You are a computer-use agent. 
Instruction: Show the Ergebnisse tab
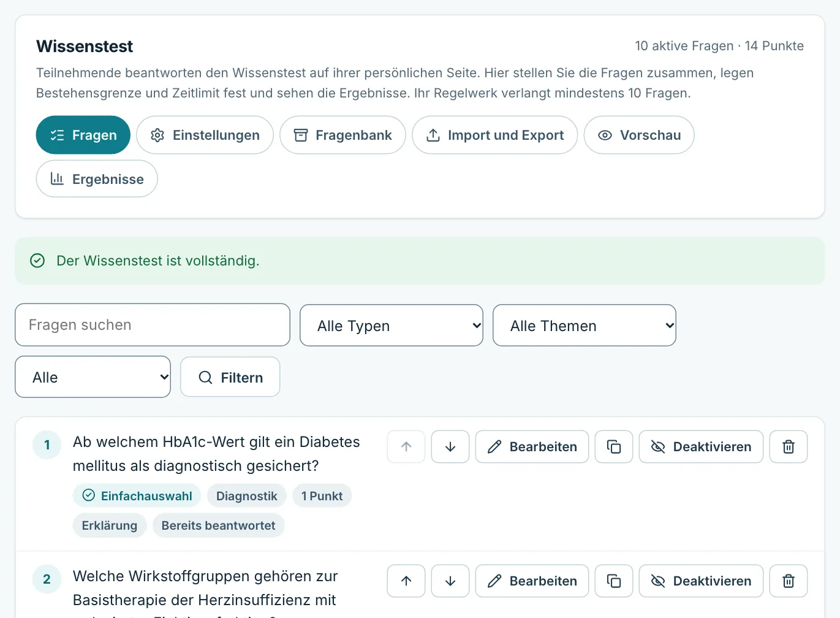[x=97, y=179]
